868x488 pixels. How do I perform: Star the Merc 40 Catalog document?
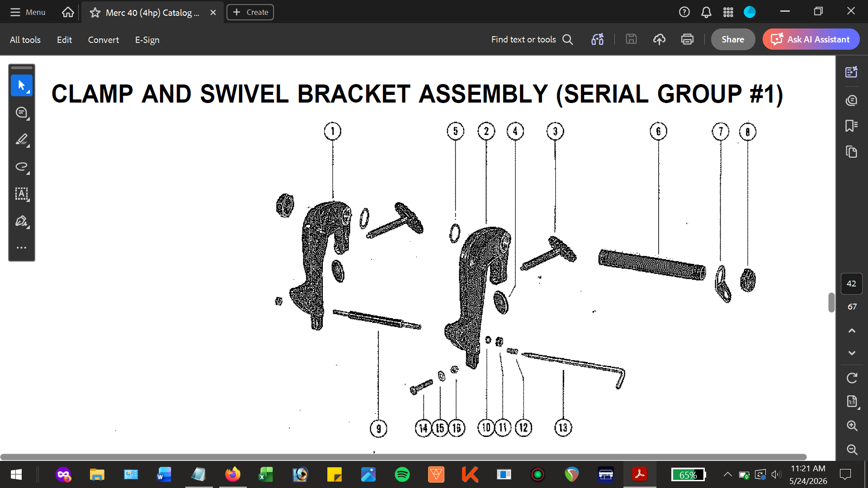95,13
